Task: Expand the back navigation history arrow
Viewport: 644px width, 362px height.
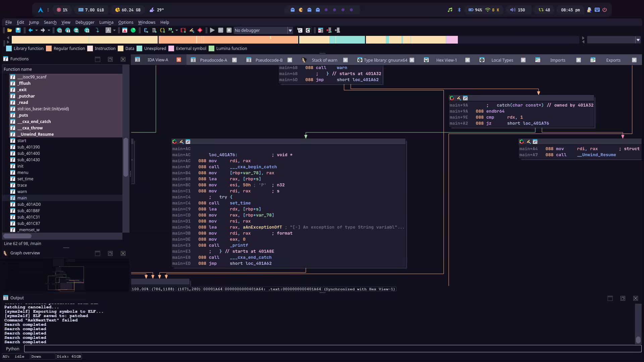Action: tap(36, 31)
